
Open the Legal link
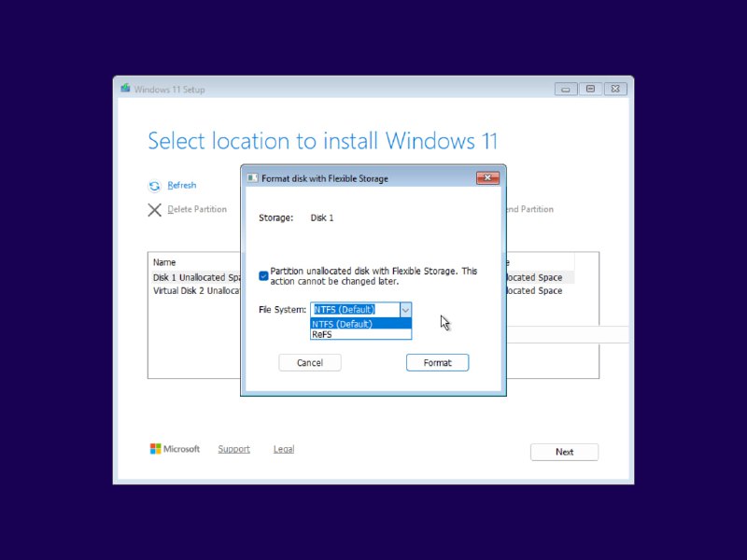(283, 449)
